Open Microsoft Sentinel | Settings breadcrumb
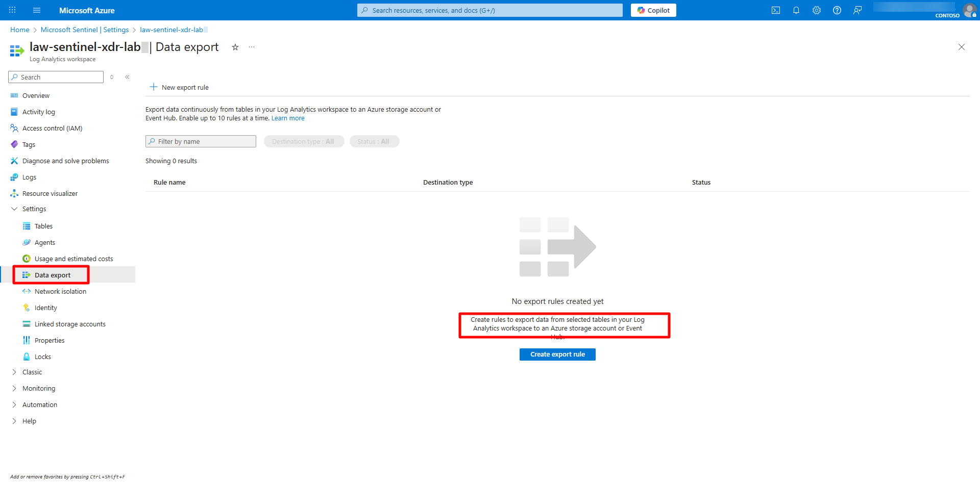980x482 pixels. point(85,30)
